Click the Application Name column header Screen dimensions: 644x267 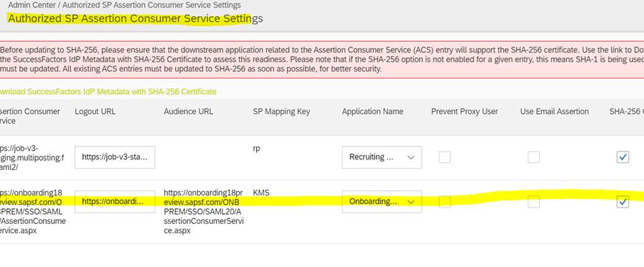click(x=372, y=112)
